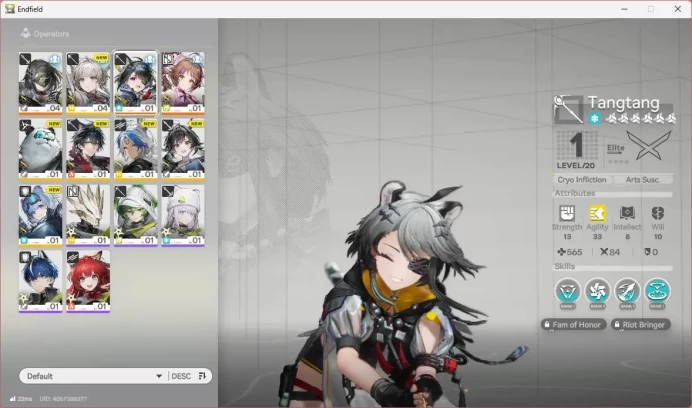The height and width of the screenshot is (408, 692).
Task: Select the green-hooded operator card
Action: (x=135, y=215)
